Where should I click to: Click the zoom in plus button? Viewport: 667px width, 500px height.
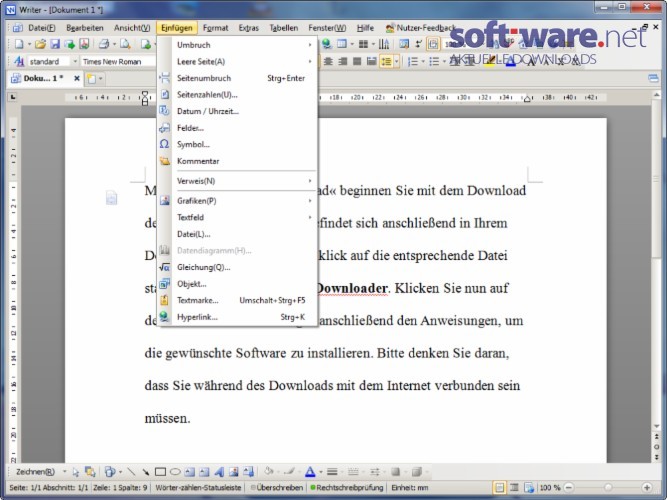click(x=647, y=488)
